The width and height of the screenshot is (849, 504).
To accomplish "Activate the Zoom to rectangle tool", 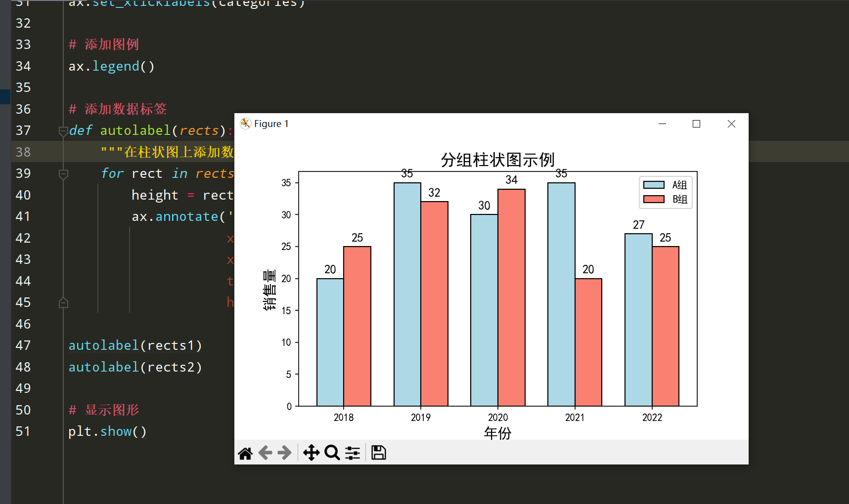I will (x=332, y=453).
